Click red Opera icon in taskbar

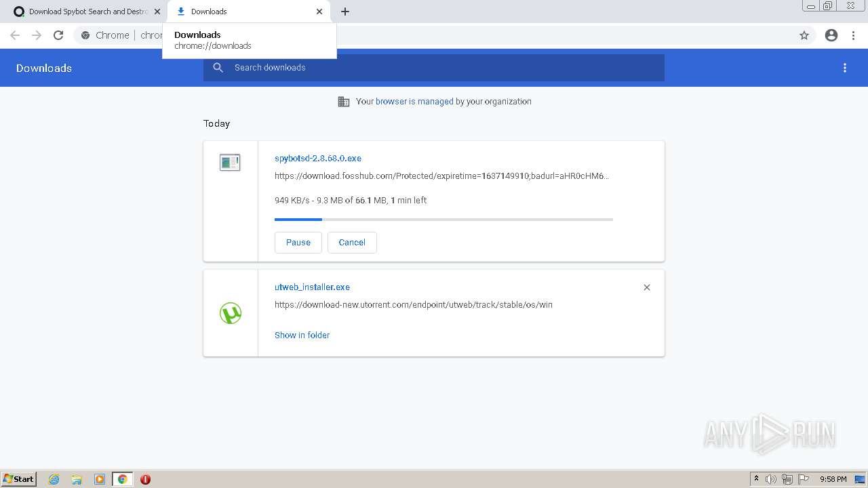(145, 479)
